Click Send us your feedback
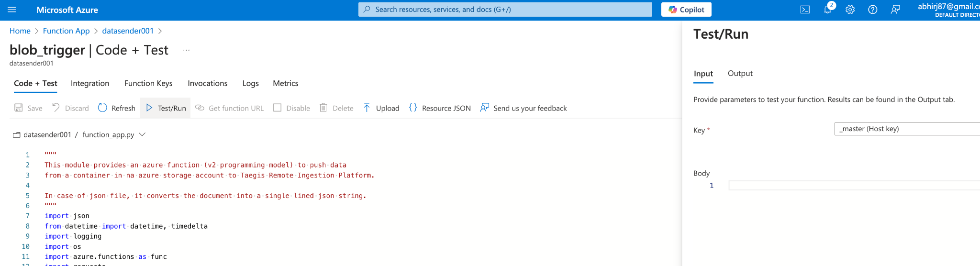This screenshot has height=266, width=980. click(x=523, y=108)
